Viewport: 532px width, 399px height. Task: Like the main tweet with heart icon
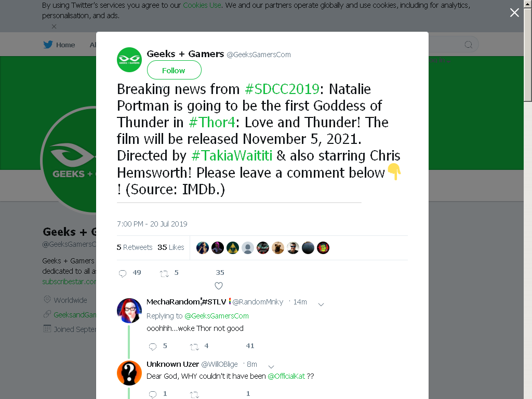[x=219, y=286]
